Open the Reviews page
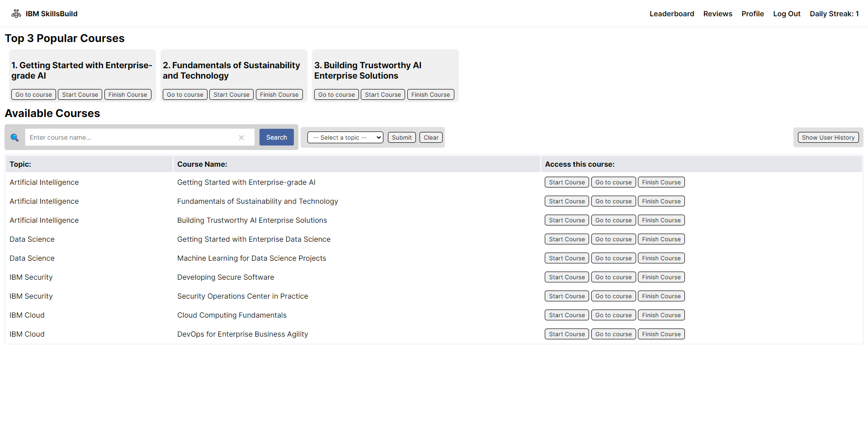Screen dimensions: 868x427 tap(718, 14)
